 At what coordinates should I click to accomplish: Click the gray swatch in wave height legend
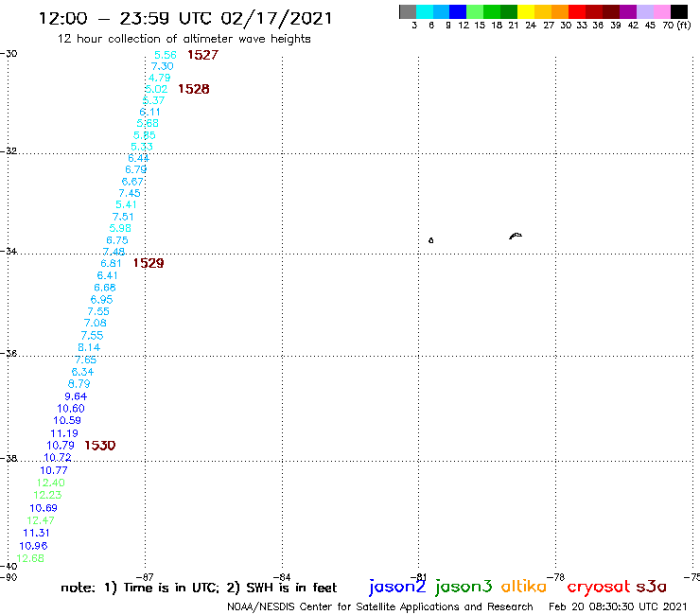(x=408, y=11)
